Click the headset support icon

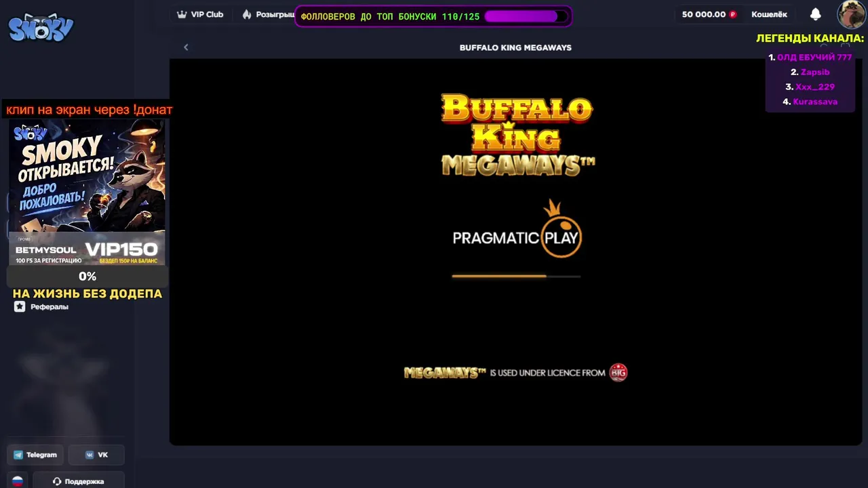click(x=57, y=481)
